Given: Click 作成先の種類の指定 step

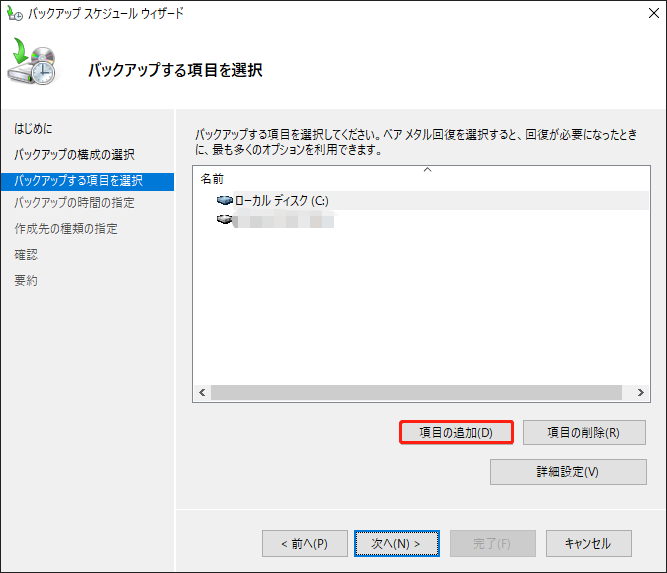Looking at the screenshot, I should click(x=66, y=229).
